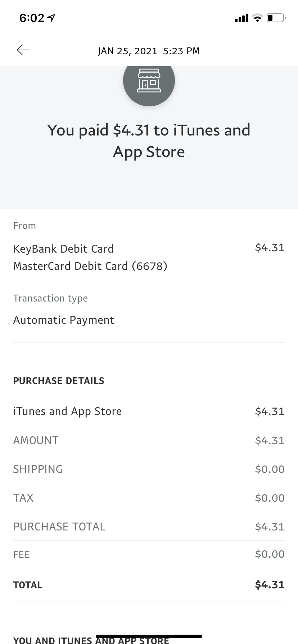Screen dimensions: 298x644
Task: Tap the TAX row
Action: tap(149, 498)
